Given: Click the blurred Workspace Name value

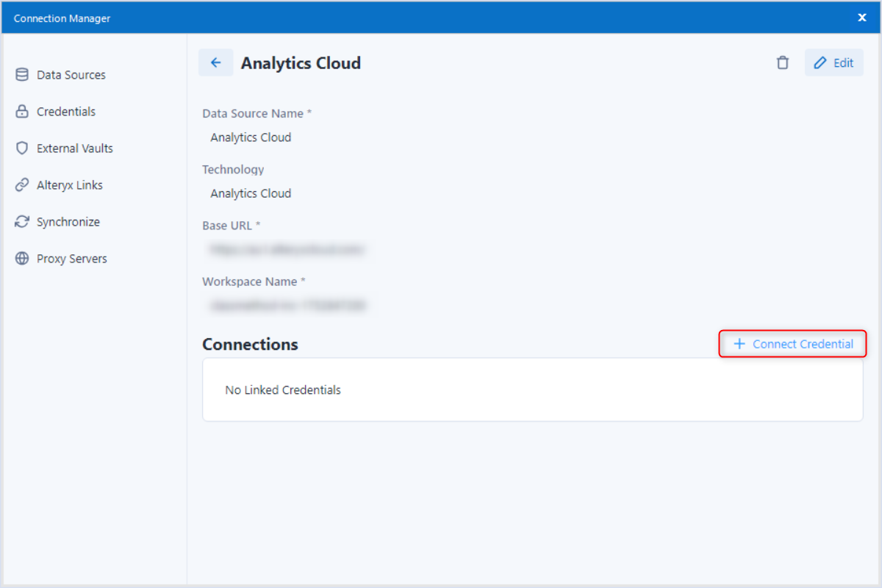Looking at the screenshot, I should (x=288, y=305).
